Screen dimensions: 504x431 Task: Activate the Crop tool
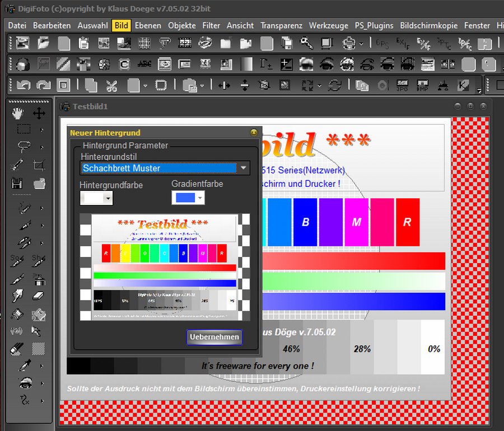(39, 165)
